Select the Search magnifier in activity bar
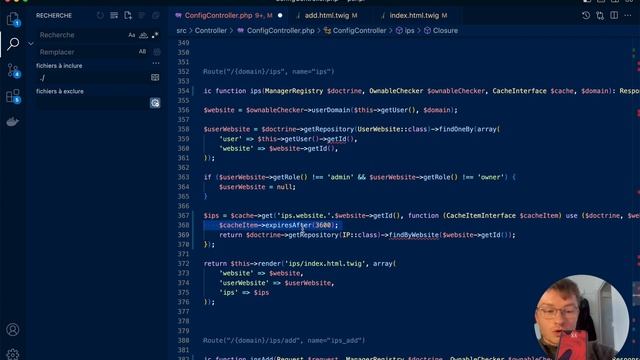The image size is (640, 360). point(13,43)
